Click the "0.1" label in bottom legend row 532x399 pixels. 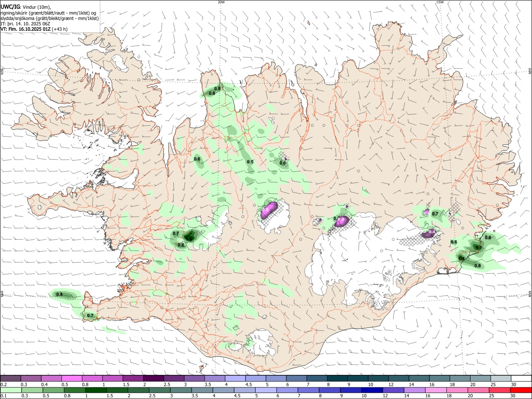3,396
